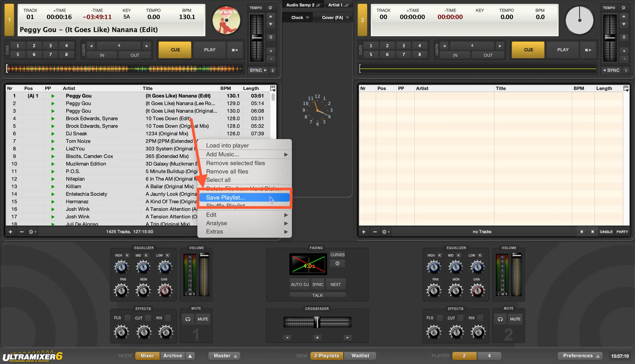Select Remove all files menu entry
This screenshot has height=364, width=635.
pyautogui.click(x=227, y=172)
